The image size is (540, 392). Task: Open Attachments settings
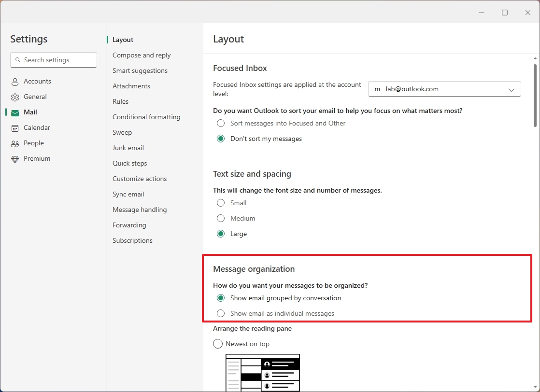point(131,86)
